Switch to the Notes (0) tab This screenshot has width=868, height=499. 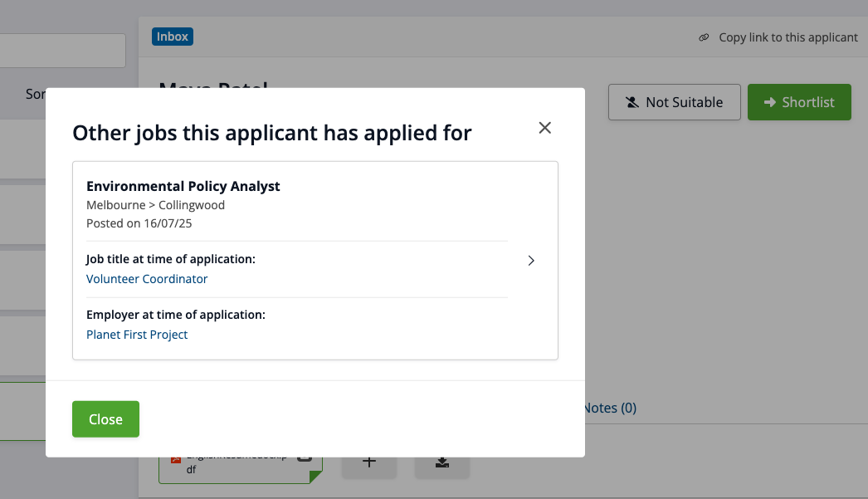[610, 408]
